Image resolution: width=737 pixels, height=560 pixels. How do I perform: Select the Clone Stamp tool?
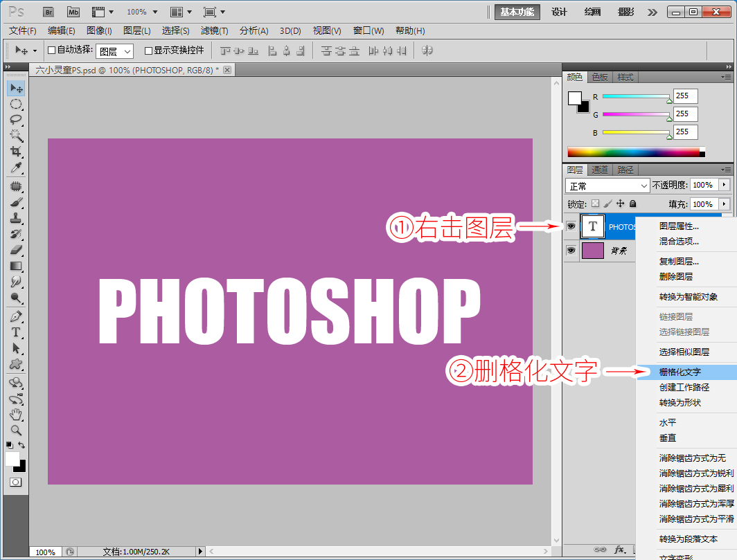tap(16, 218)
